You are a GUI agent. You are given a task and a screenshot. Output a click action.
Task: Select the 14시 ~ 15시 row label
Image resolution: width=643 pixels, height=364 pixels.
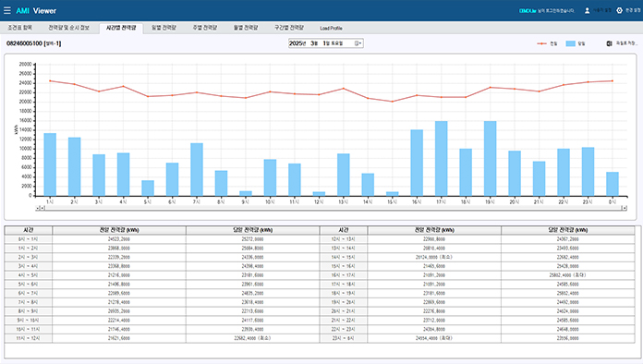coord(344,257)
